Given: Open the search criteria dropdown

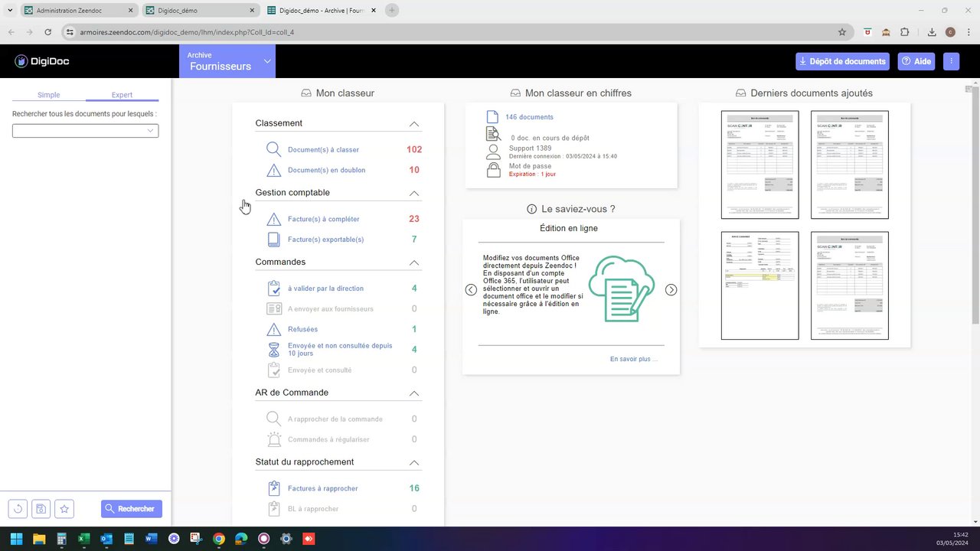Looking at the screenshot, I should pyautogui.click(x=85, y=131).
